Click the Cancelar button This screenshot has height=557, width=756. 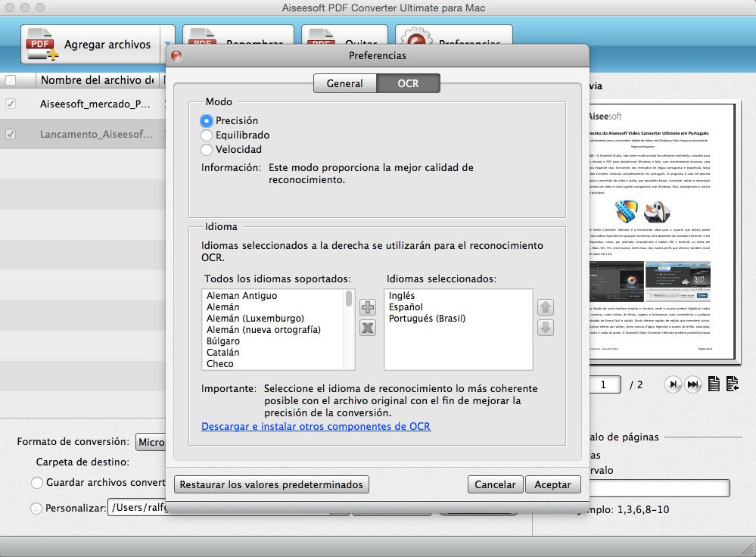(x=495, y=484)
